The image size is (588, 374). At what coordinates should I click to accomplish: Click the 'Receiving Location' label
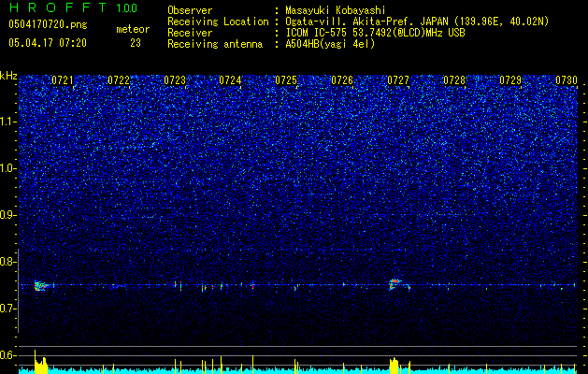point(218,22)
